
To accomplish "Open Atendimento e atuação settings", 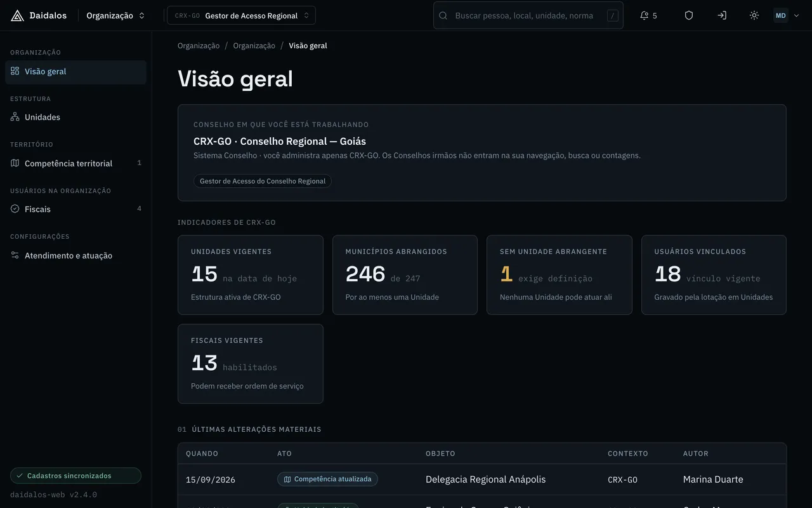I will (x=75, y=255).
